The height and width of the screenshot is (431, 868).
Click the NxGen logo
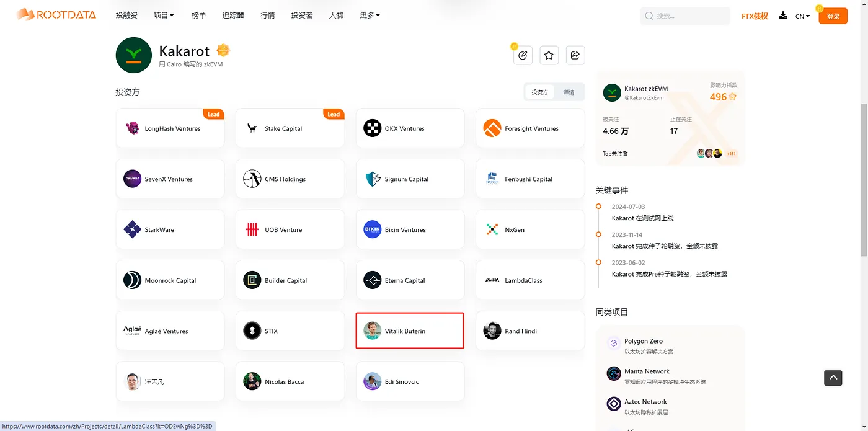(x=492, y=229)
